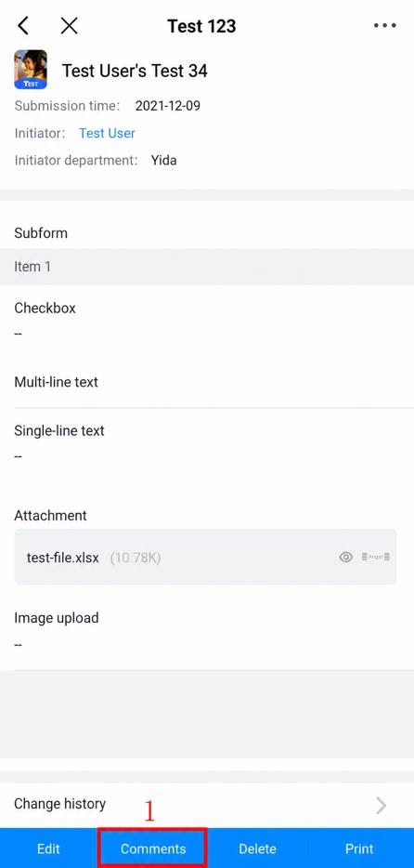Open the three-dot more options menu
This screenshot has height=868, width=414.
(x=384, y=26)
